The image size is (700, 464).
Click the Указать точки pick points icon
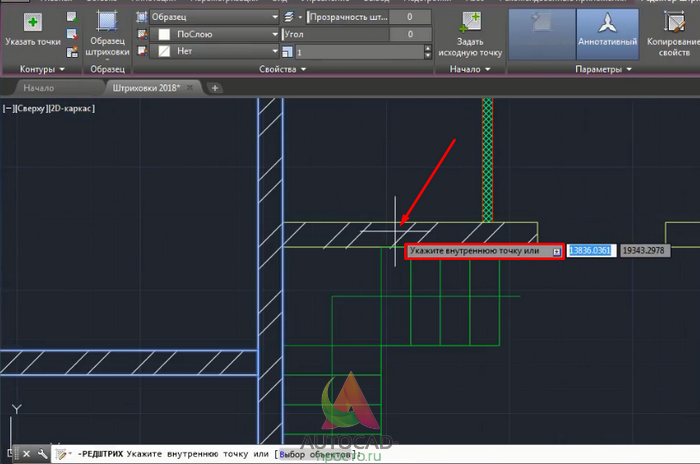33,22
